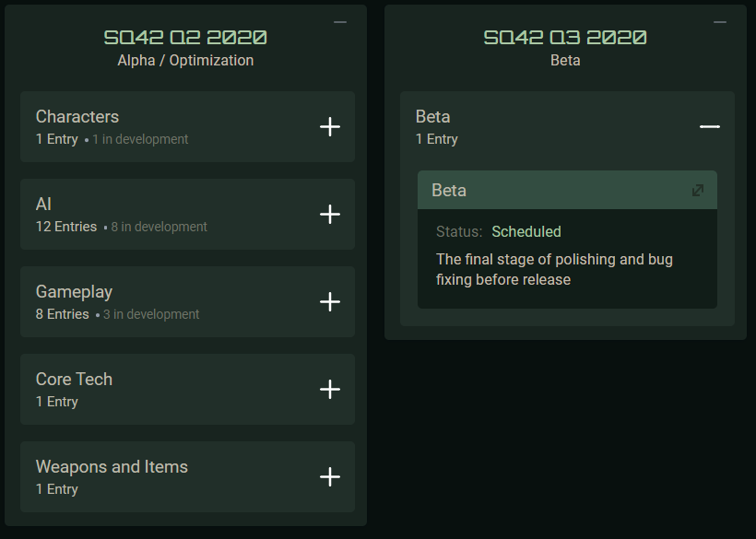Select the Core Tech category title
This screenshot has width=756, height=539.
74,380
